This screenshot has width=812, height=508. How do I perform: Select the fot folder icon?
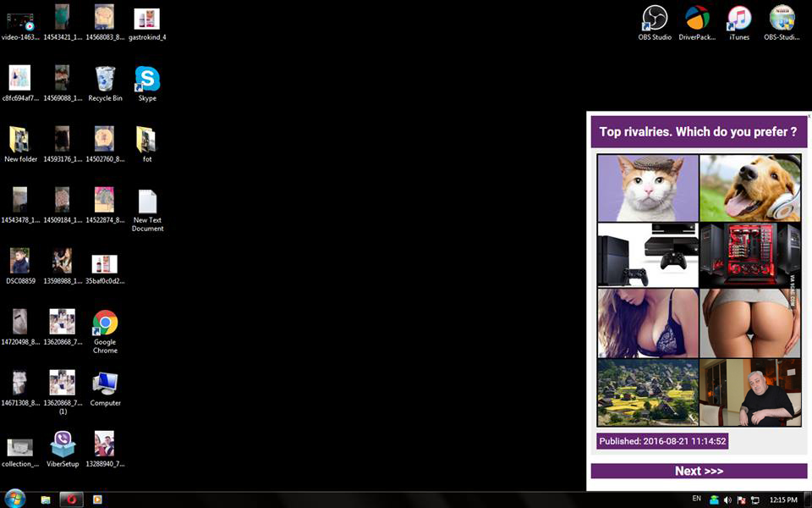[147, 145]
